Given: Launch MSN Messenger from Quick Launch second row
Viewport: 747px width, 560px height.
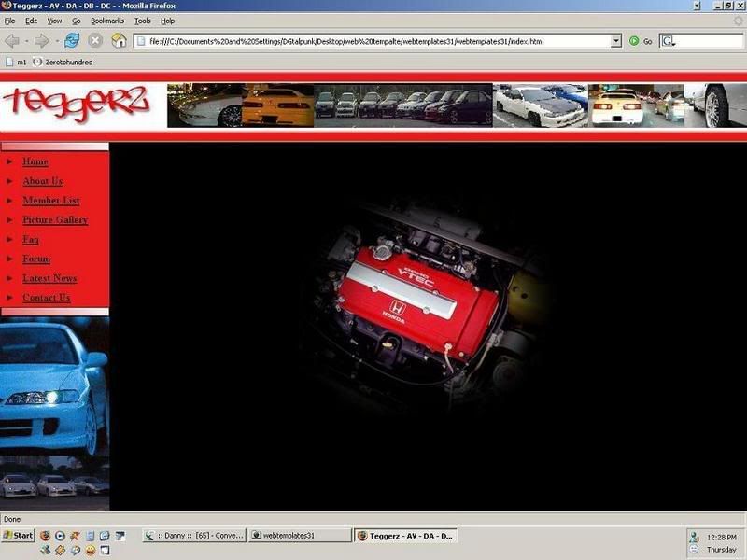Looking at the screenshot, I should pos(45,551).
